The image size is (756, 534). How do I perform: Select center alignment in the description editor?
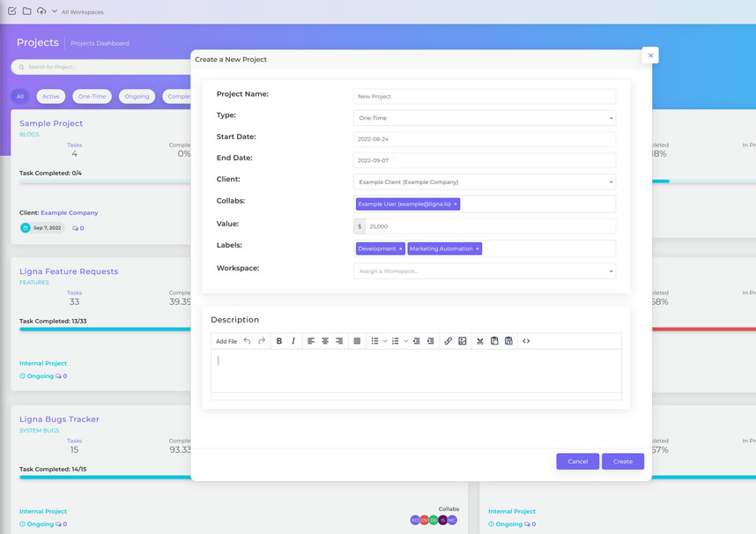[324, 341]
